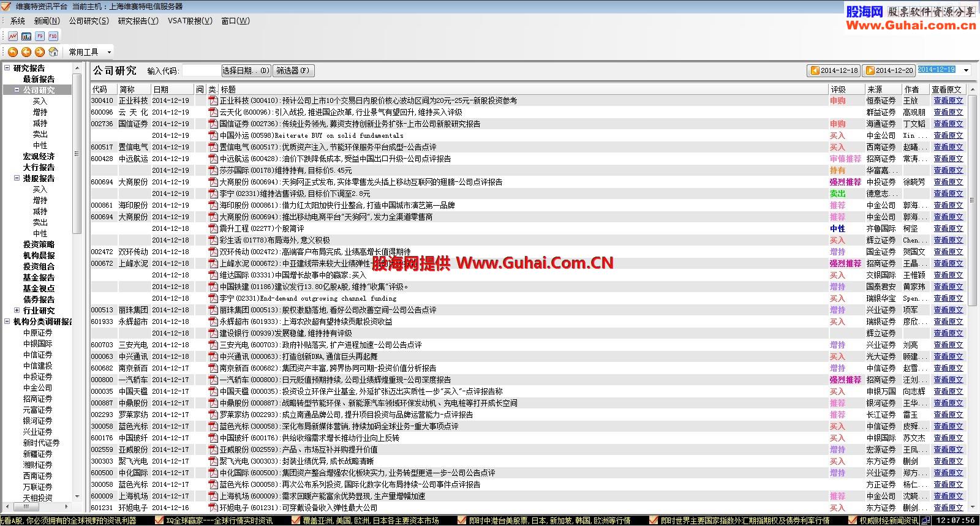Click the home house icon
Screen dimensions: 980x526
(53, 52)
